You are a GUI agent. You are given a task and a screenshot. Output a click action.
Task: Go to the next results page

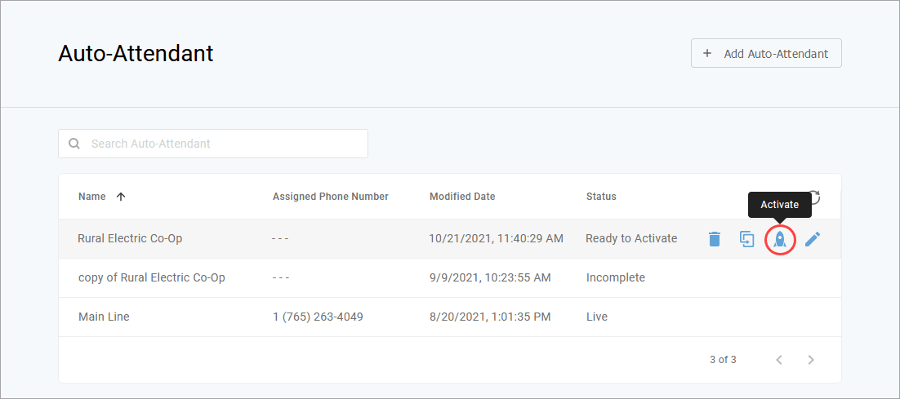tap(811, 359)
